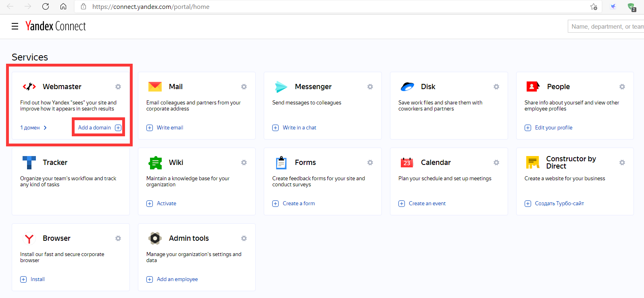
Task: Click the browser back arrow
Action: (x=10, y=6)
